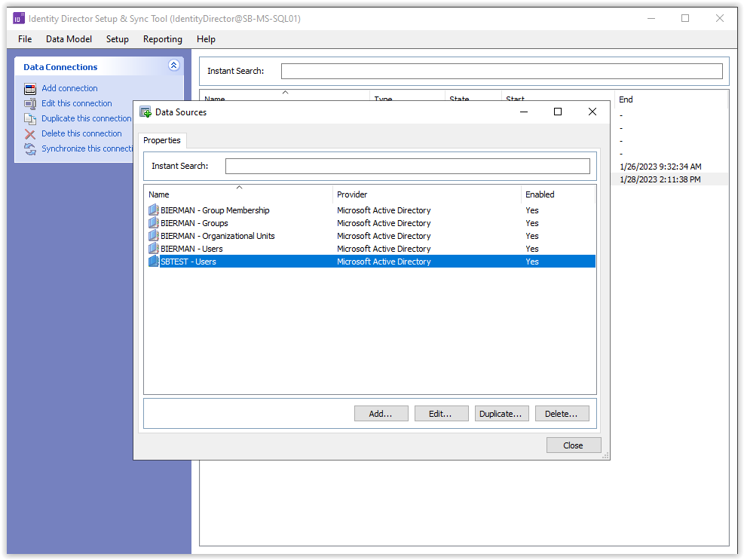This screenshot has width=744, height=560.
Task: Click the Synchronize this connection icon
Action: click(30, 149)
